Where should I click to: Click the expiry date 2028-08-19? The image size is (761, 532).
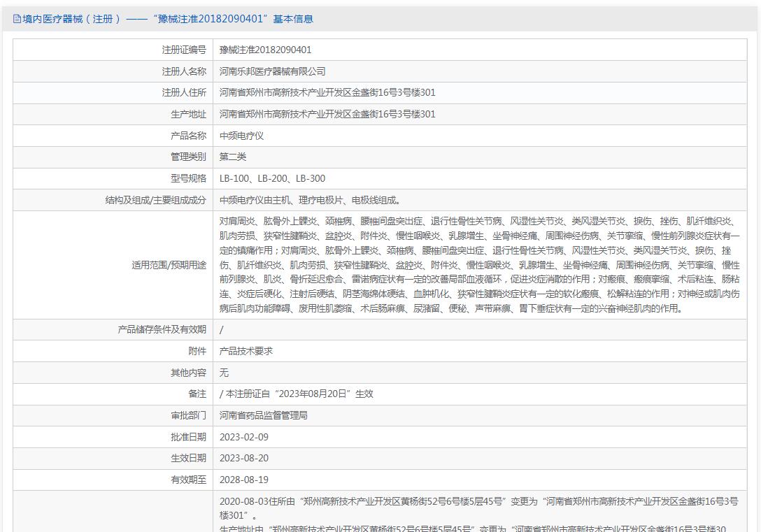click(243, 480)
